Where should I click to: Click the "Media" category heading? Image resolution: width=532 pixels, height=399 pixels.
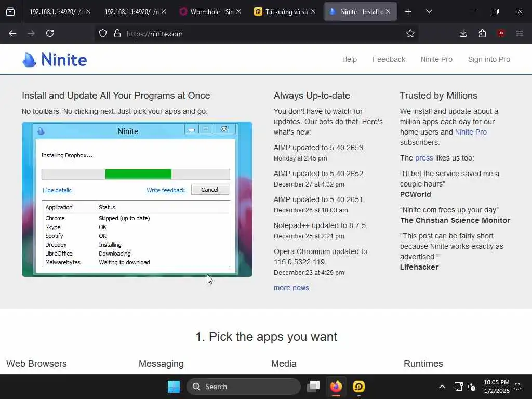[284, 364]
